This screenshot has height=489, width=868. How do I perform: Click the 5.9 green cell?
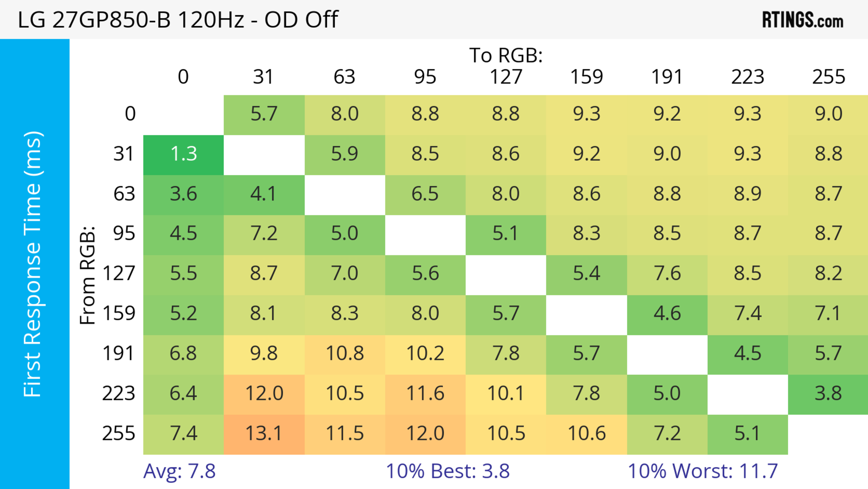click(x=345, y=155)
